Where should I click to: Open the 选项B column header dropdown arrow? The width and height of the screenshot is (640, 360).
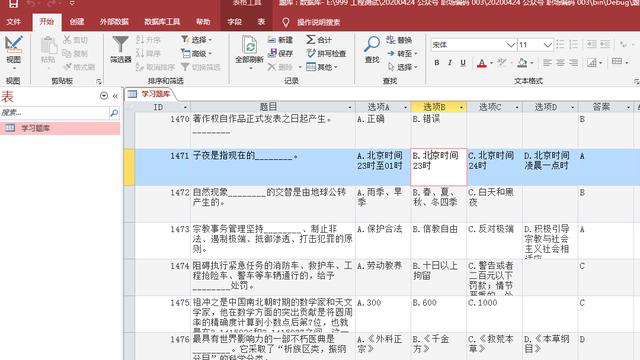point(461,107)
